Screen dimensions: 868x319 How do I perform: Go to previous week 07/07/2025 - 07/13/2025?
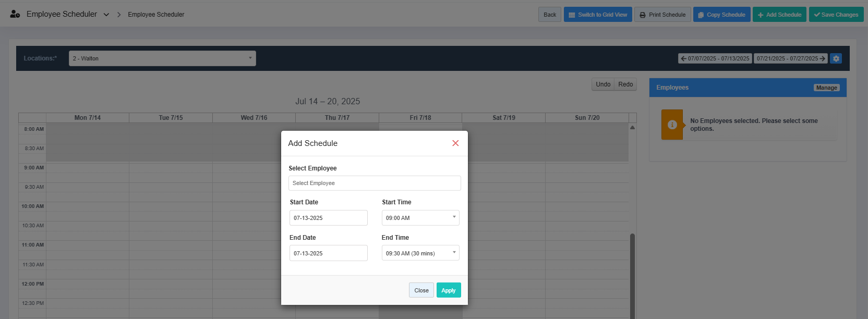715,58
